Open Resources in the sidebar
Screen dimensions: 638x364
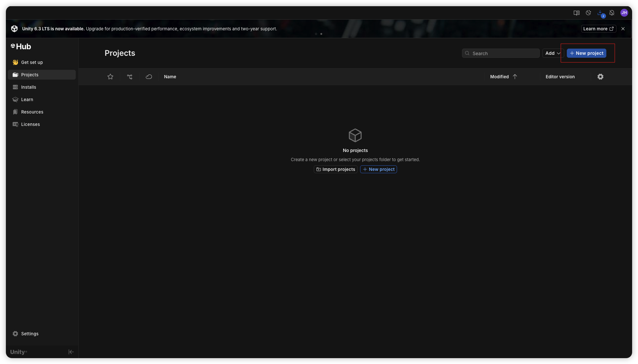(x=42, y=112)
